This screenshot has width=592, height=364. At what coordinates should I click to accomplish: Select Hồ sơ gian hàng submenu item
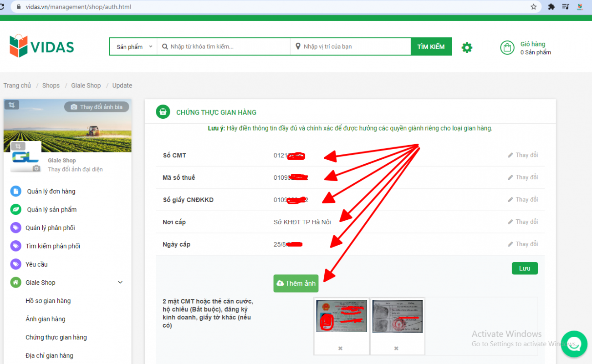(48, 301)
